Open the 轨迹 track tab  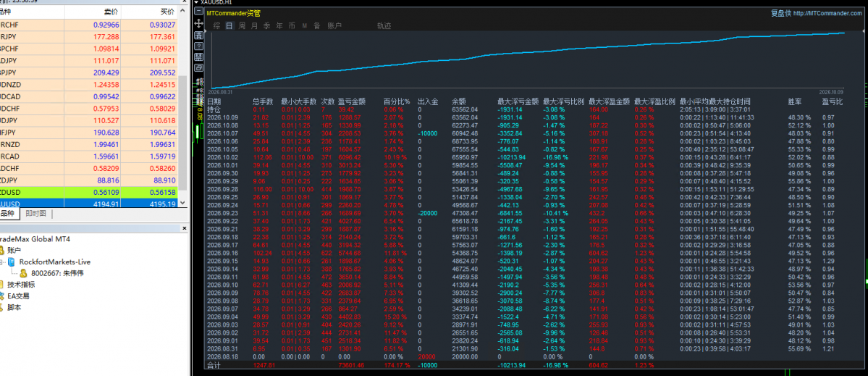click(384, 26)
